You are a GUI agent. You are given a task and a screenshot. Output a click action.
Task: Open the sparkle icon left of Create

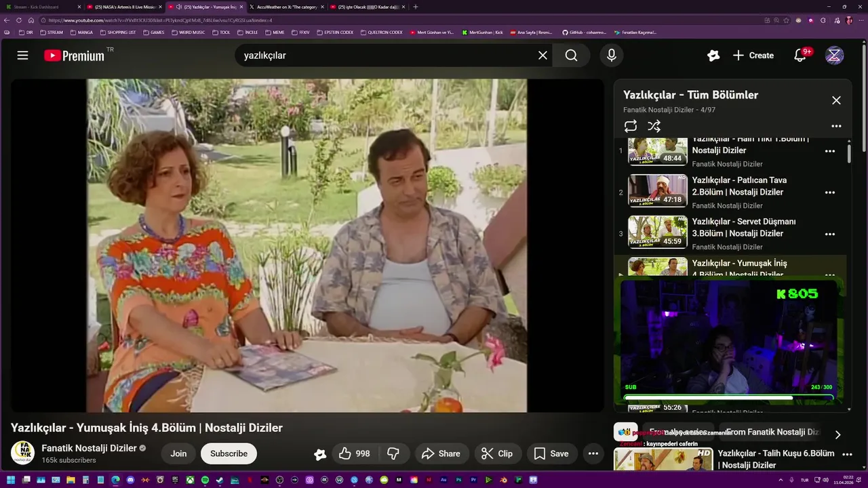[713, 56]
